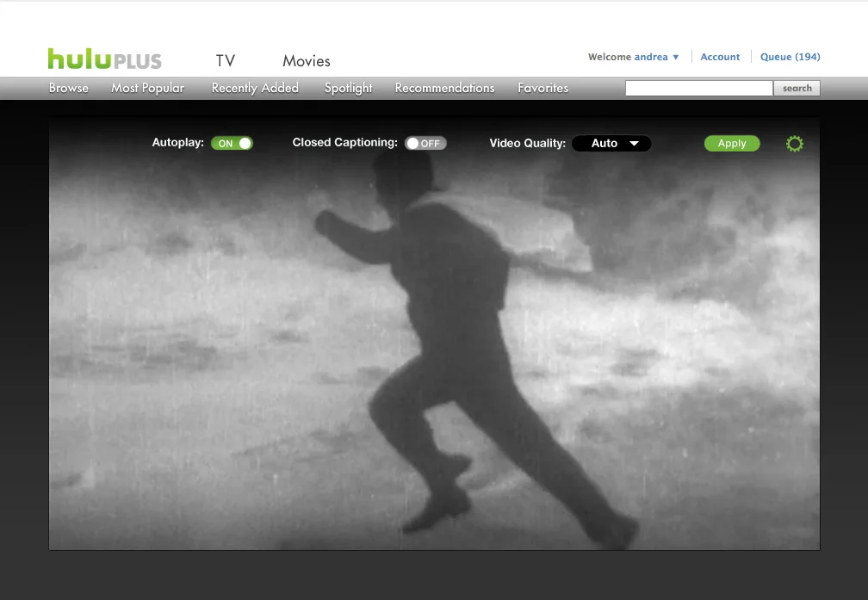This screenshot has width=868, height=600.
Task: Go to Account settings
Action: [x=720, y=57]
